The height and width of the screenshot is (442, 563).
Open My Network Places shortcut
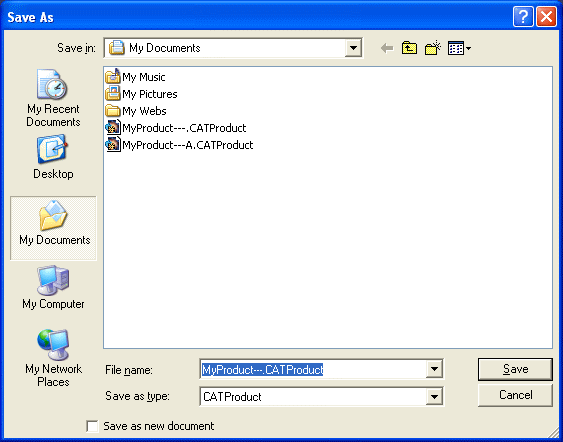[53, 358]
